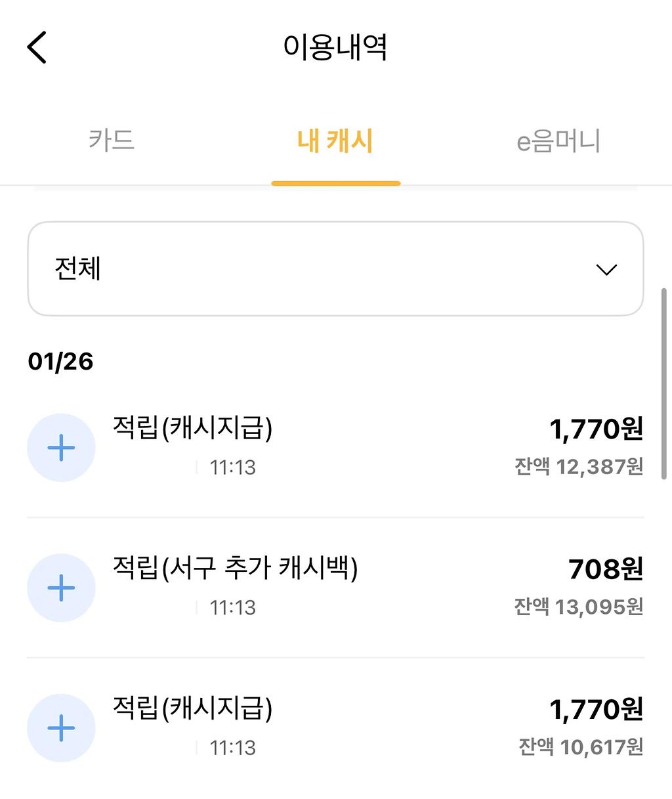Click the 잔액 10,617원 balance text
The width and height of the screenshot is (672, 799).
[x=581, y=746]
